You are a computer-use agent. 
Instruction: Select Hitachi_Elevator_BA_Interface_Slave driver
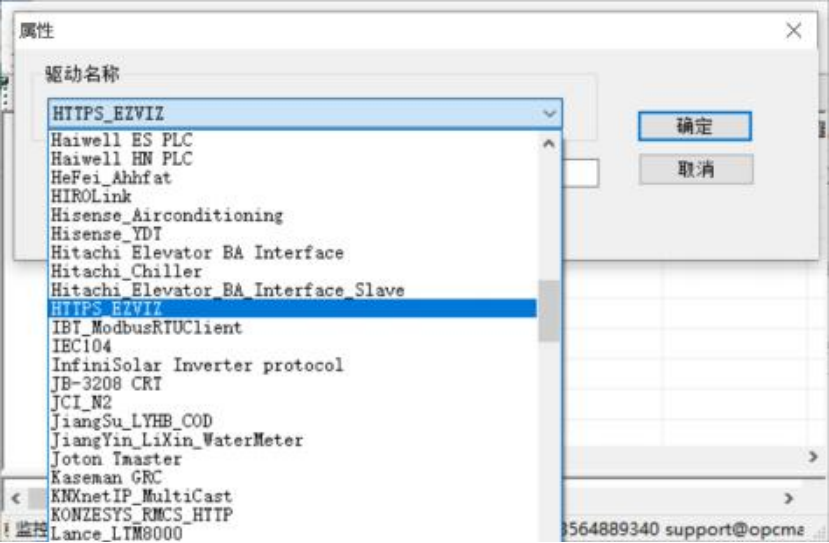[292, 290]
